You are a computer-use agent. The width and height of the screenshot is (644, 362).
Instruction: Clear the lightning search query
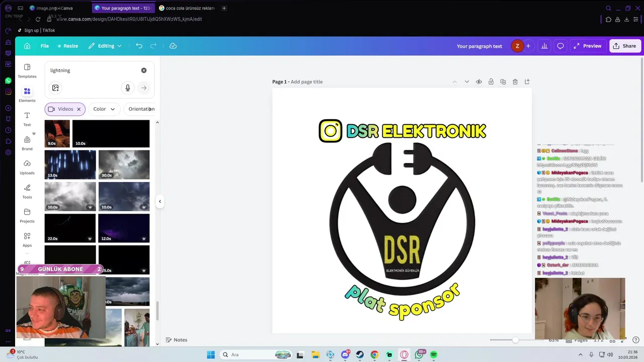[x=144, y=70]
